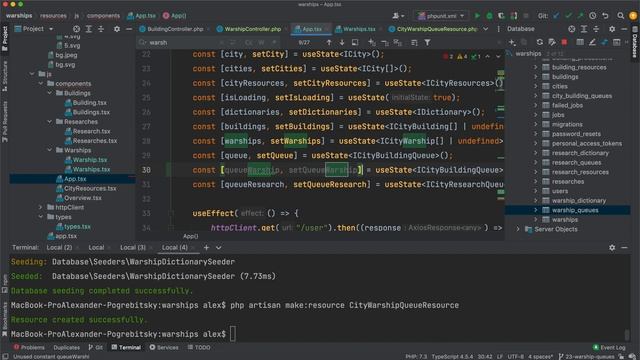Run the phpunit.xml configuration with the green play icon
The image size is (640, 360).
point(477,16)
